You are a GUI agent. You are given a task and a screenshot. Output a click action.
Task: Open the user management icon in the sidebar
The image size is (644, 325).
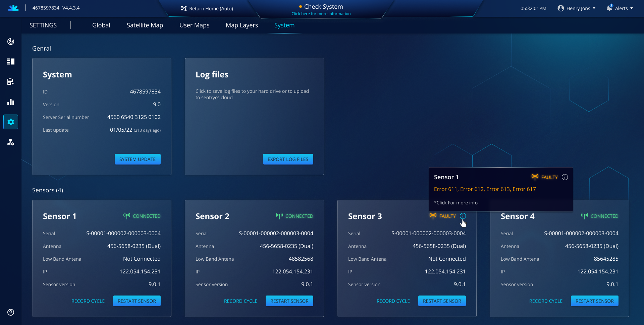pyautogui.click(x=11, y=142)
